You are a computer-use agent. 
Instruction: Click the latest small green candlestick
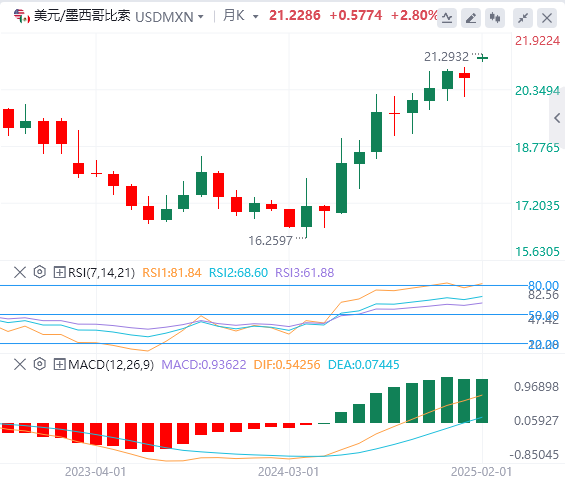(482, 58)
